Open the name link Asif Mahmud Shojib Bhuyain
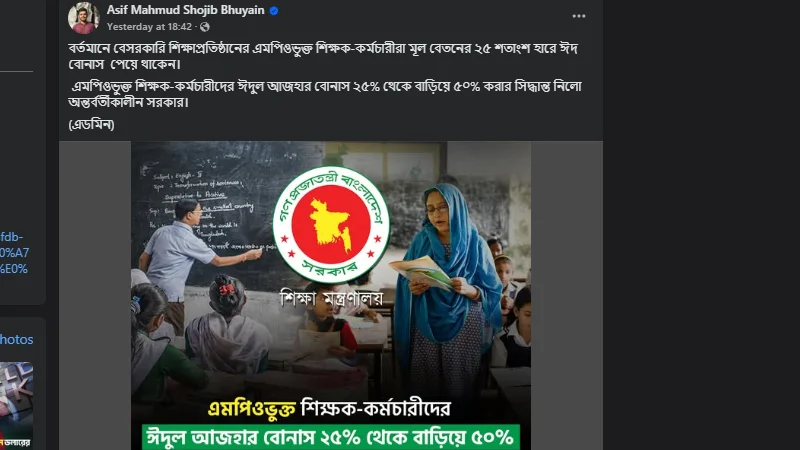Image resolution: width=800 pixels, height=450 pixels. [x=185, y=10]
